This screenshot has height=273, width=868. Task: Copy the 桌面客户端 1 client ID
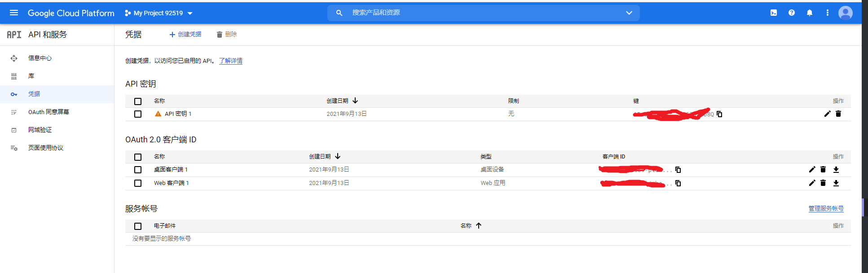[x=678, y=170]
